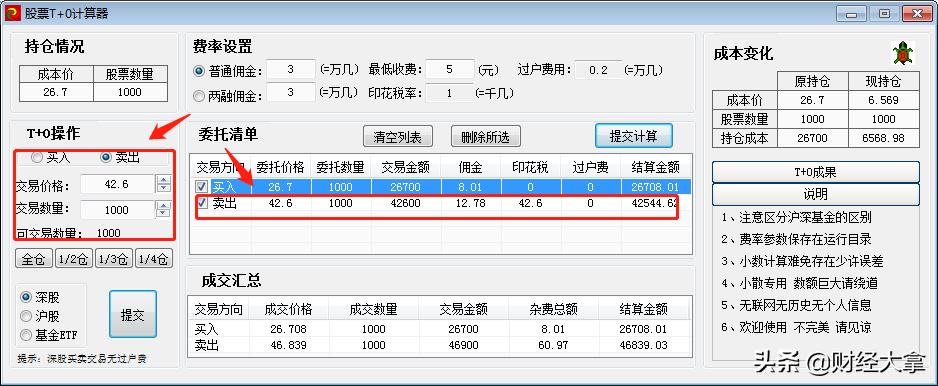Edit the 普通佣金 rate field
This screenshot has width=938, height=386.
(291, 69)
